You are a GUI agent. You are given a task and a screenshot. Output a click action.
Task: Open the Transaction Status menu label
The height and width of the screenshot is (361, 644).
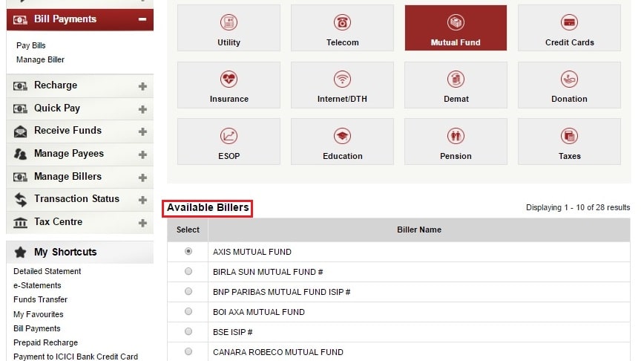(77, 198)
